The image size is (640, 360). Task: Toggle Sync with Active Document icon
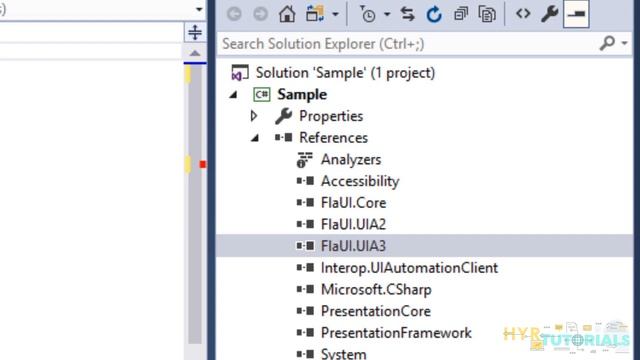tap(407, 14)
